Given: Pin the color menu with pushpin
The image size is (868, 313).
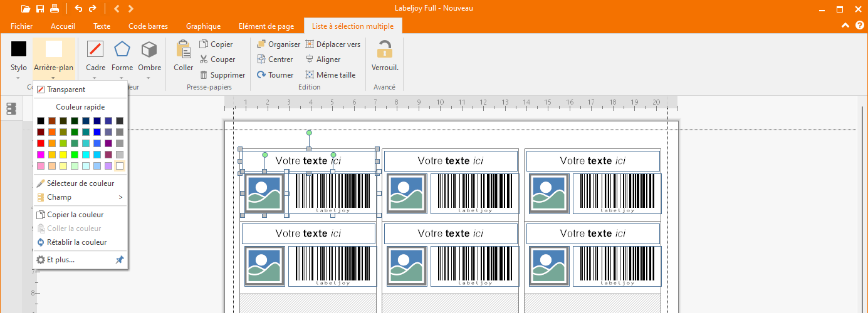Looking at the screenshot, I should tap(120, 259).
